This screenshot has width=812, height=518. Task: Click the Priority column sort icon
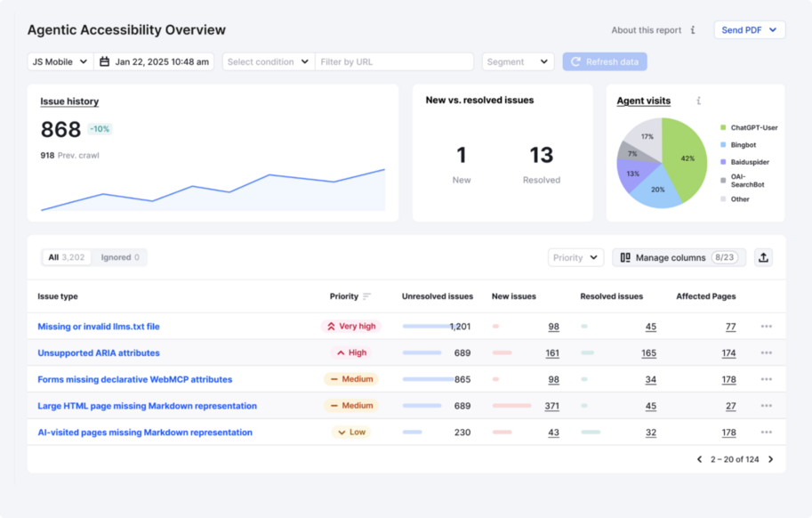(366, 296)
